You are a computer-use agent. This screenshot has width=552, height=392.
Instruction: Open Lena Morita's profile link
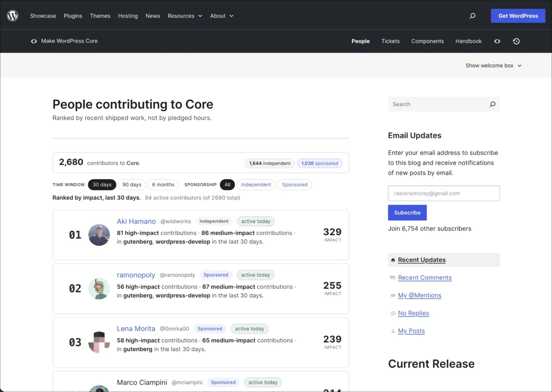pos(136,328)
